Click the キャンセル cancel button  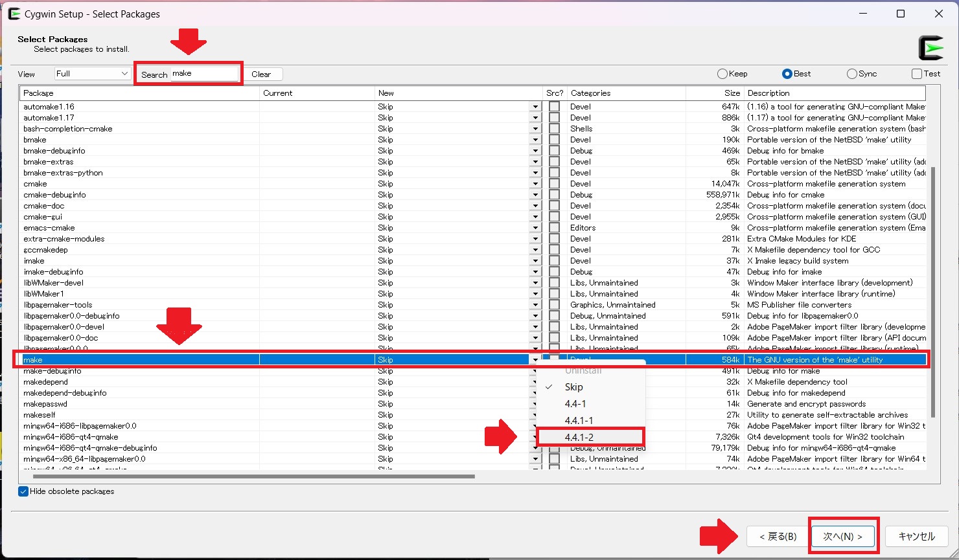(916, 536)
